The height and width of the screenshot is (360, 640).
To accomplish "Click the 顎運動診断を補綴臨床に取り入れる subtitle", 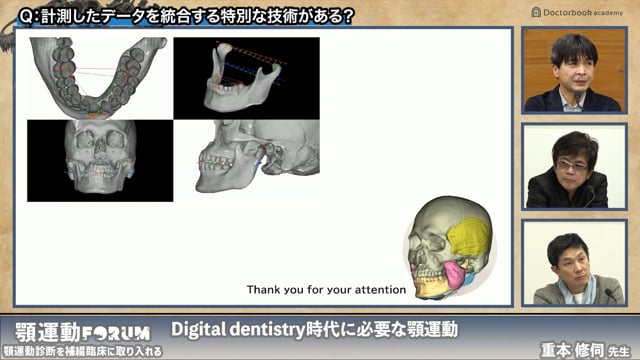I will [x=82, y=351].
